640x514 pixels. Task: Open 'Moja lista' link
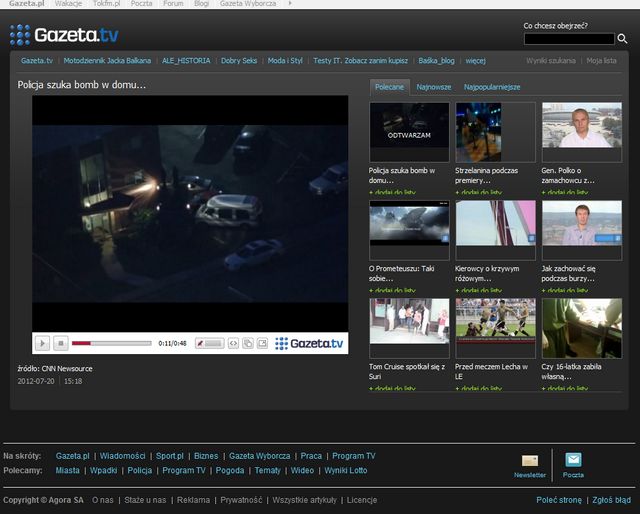[x=602, y=61]
